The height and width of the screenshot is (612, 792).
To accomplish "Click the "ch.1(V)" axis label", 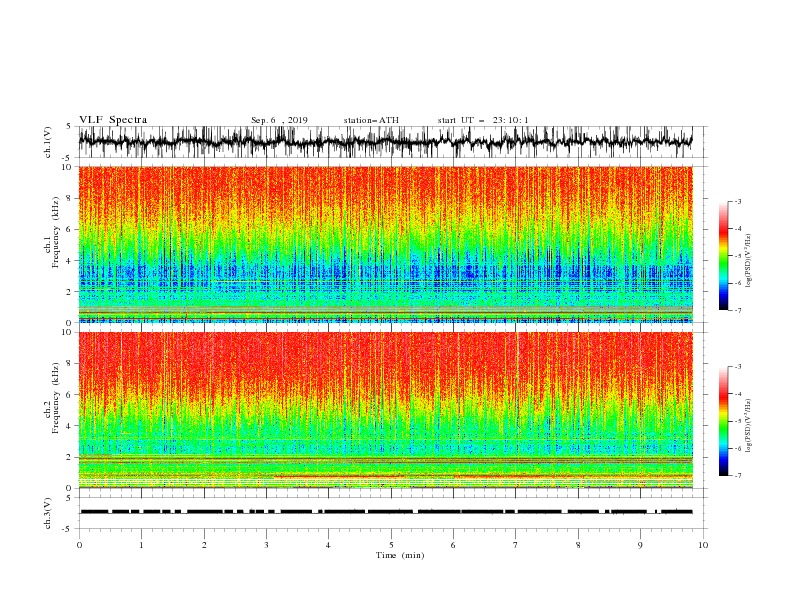I will [x=48, y=142].
